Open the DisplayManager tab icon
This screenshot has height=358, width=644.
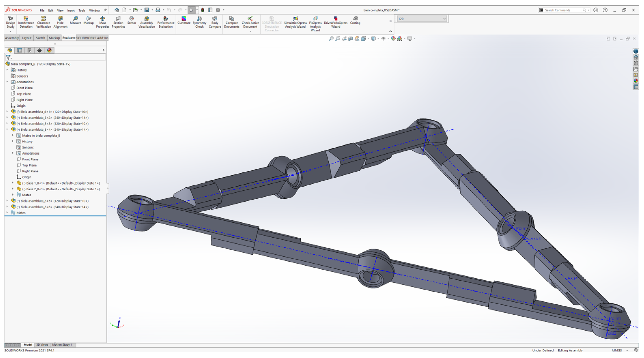(x=49, y=50)
